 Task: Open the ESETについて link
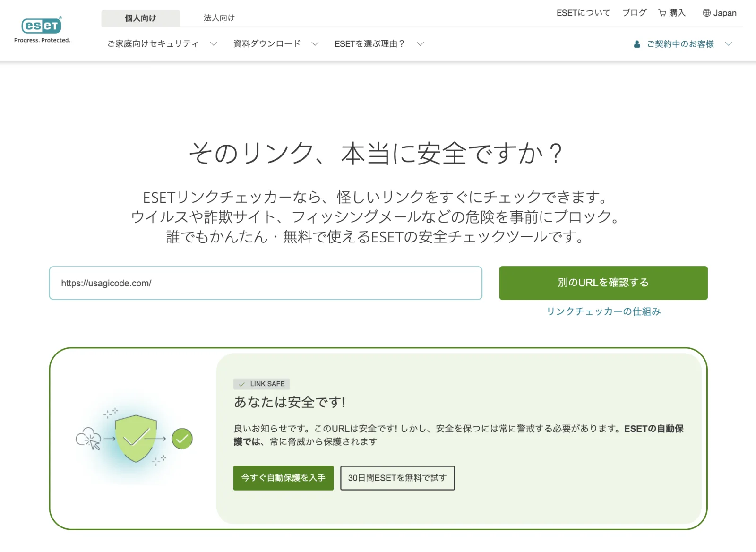583,13
